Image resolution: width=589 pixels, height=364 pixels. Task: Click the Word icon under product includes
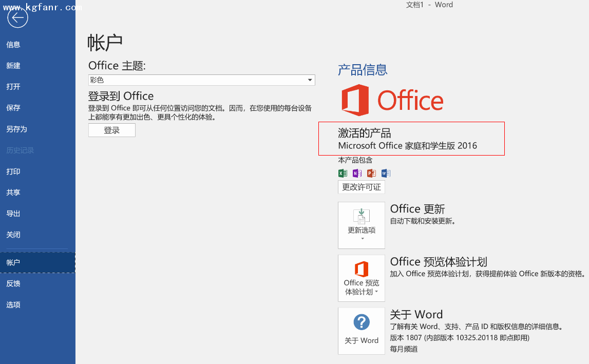386,173
